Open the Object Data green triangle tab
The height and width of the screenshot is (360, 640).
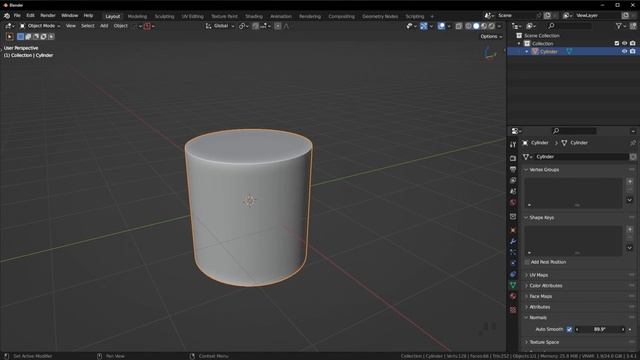[x=513, y=285]
